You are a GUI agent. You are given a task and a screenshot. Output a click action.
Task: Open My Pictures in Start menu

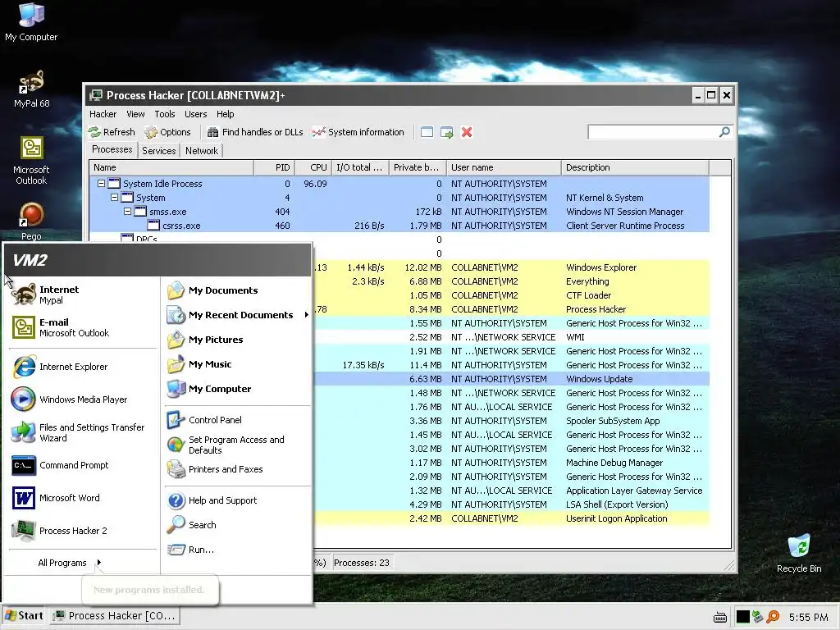[x=237, y=340]
